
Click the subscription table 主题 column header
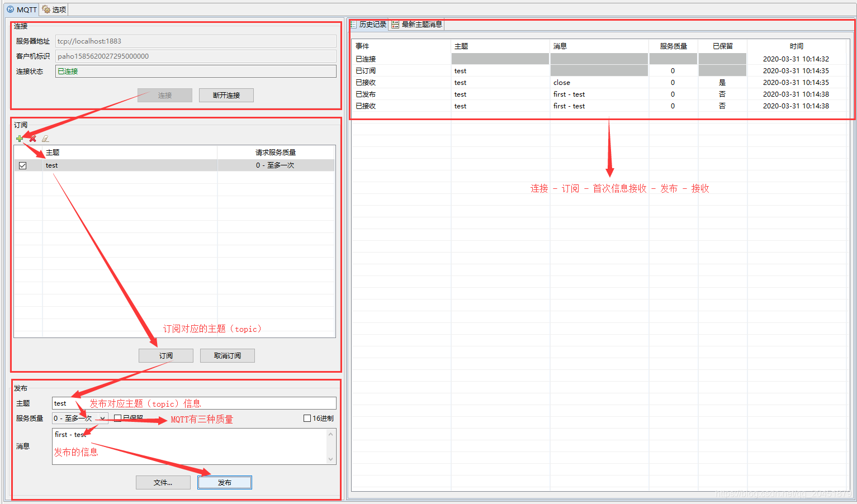[130, 152]
